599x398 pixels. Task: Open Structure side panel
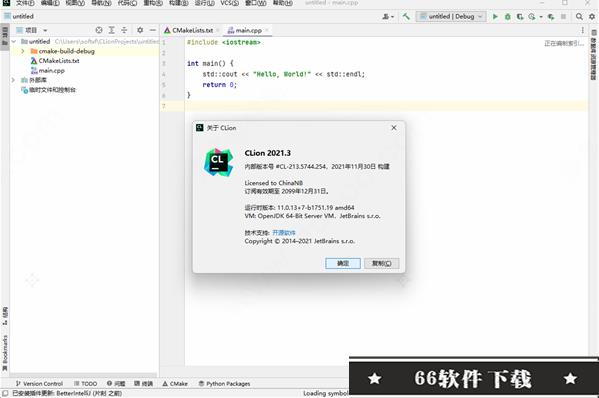[5, 316]
